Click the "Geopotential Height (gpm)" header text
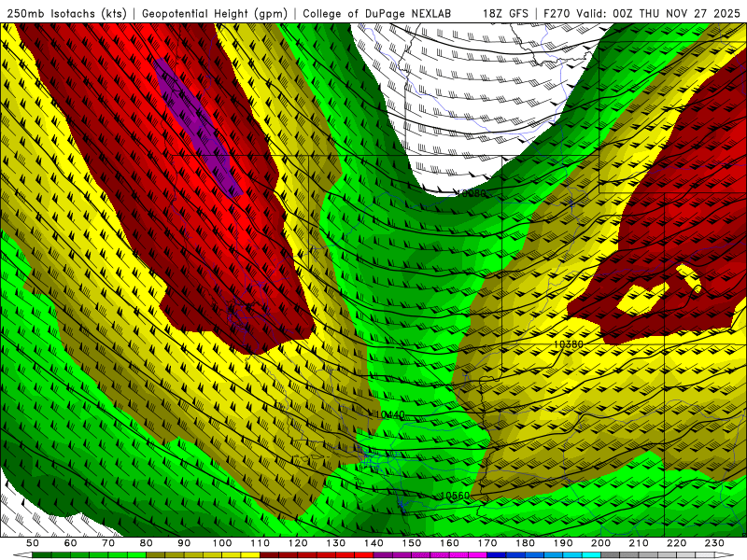The width and height of the screenshot is (747, 560). point(215,14)
